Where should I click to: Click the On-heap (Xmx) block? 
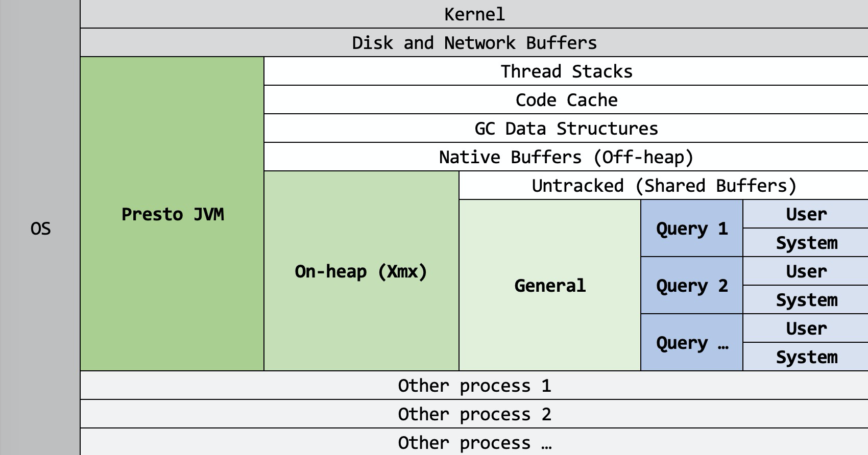361,271
